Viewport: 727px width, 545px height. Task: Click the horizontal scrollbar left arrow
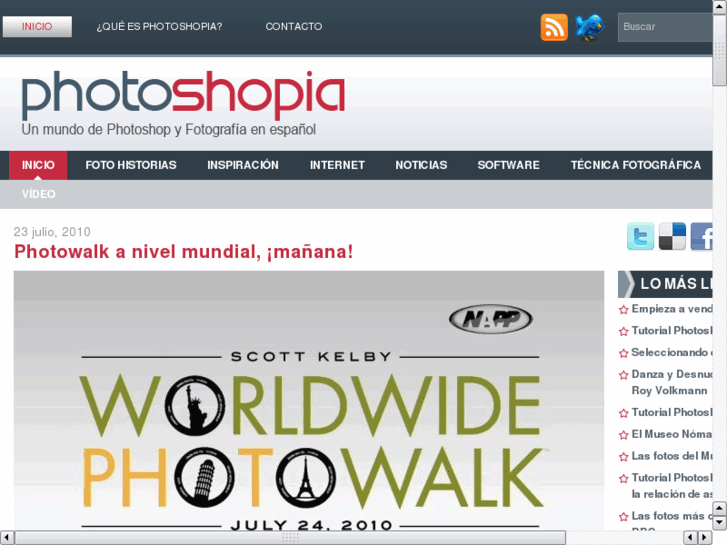[x=6, y=538]
